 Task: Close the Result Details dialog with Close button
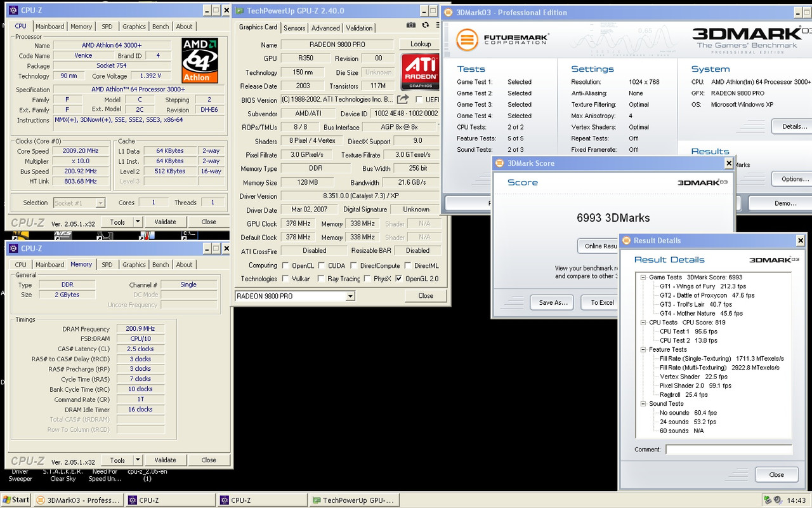click(x=776, y=474)
